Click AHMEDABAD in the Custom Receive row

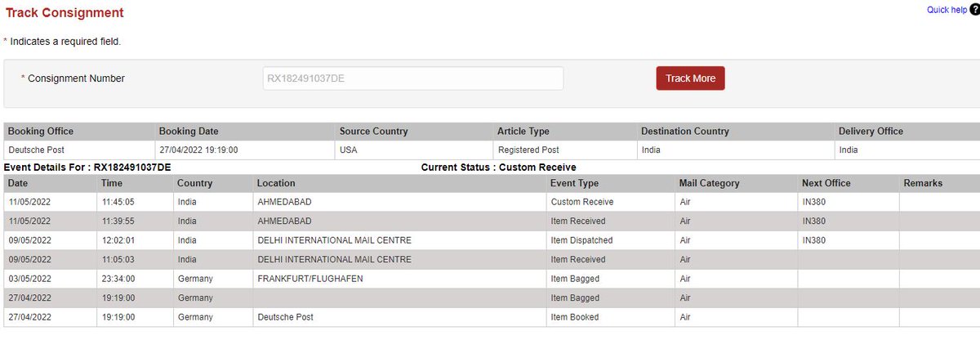point(399,202)
